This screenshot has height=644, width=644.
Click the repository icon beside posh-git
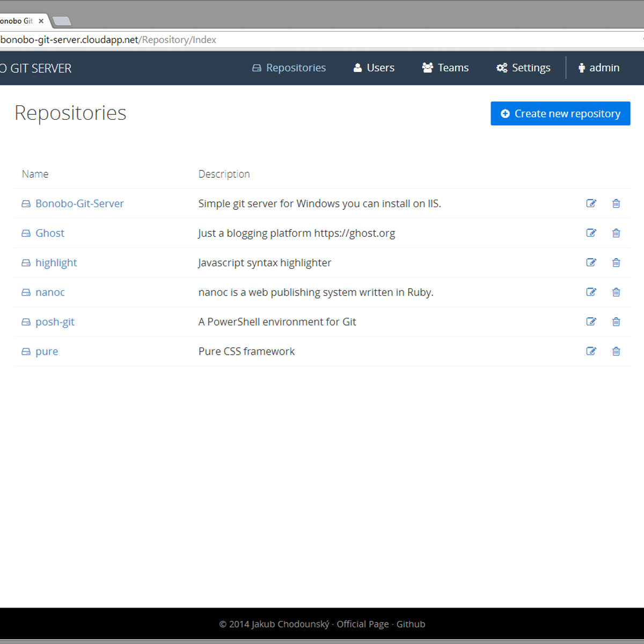(x=26, y=322)
